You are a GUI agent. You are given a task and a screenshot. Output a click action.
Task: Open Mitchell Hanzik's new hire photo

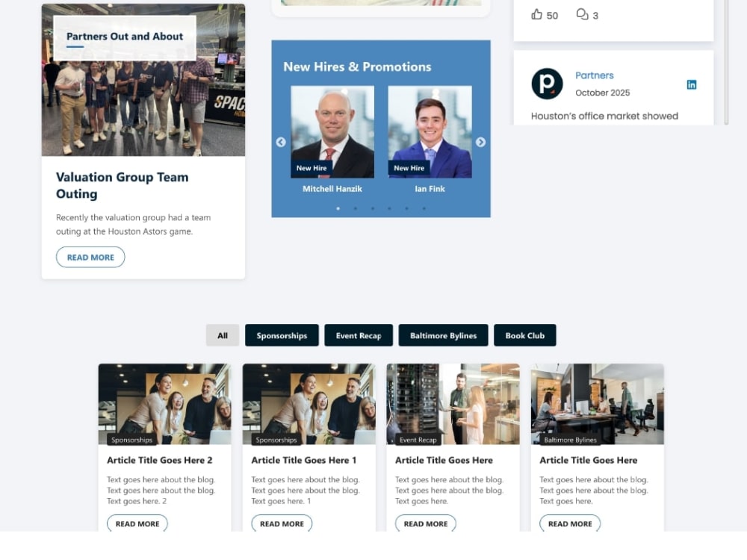(332, 132)
